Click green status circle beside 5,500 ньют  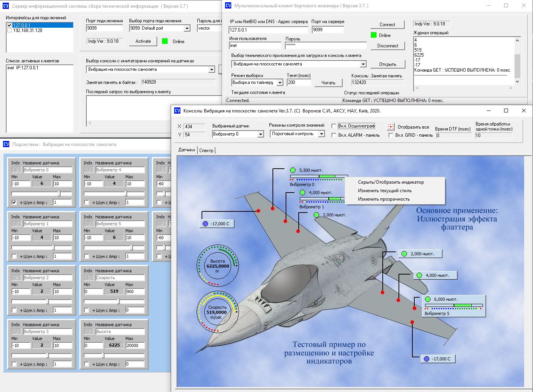tap(293, 170)
